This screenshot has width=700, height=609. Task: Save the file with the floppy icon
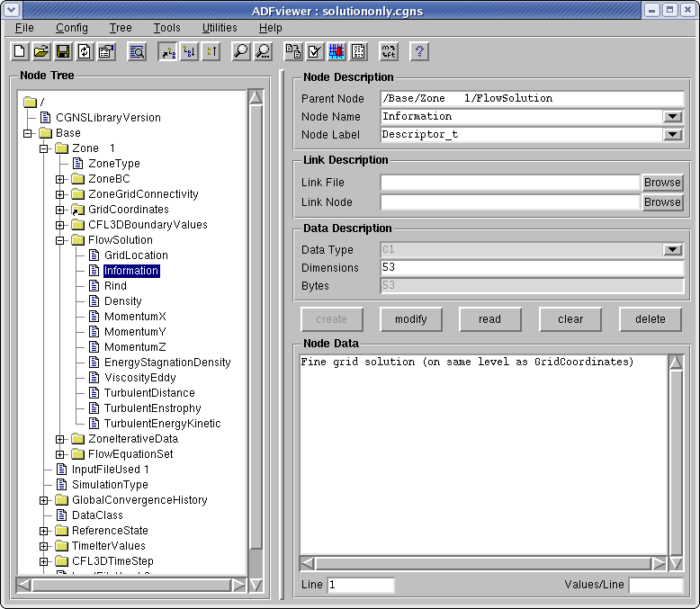tap(63, 52)
